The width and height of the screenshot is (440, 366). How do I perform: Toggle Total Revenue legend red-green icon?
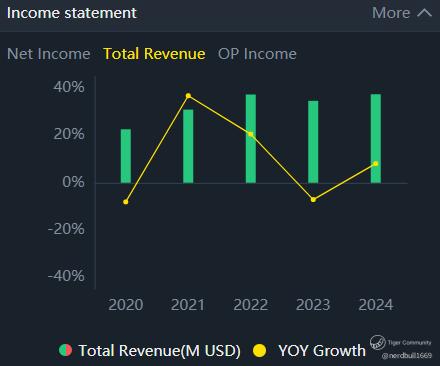[65, 350]
